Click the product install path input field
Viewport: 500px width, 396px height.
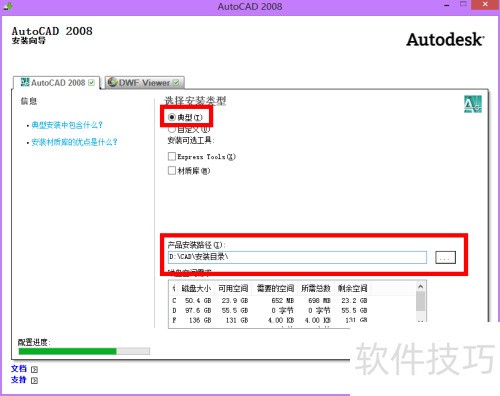tap(297, 257)
